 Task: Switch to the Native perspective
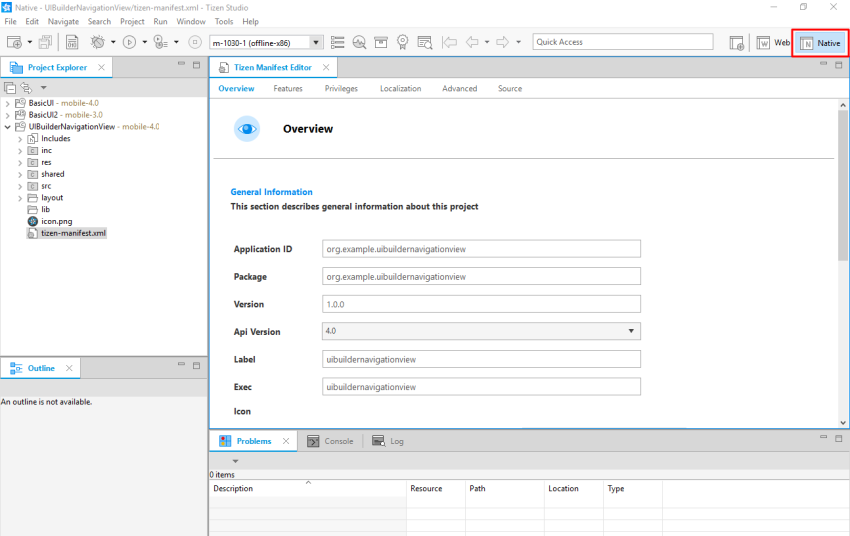coord(819,43)
